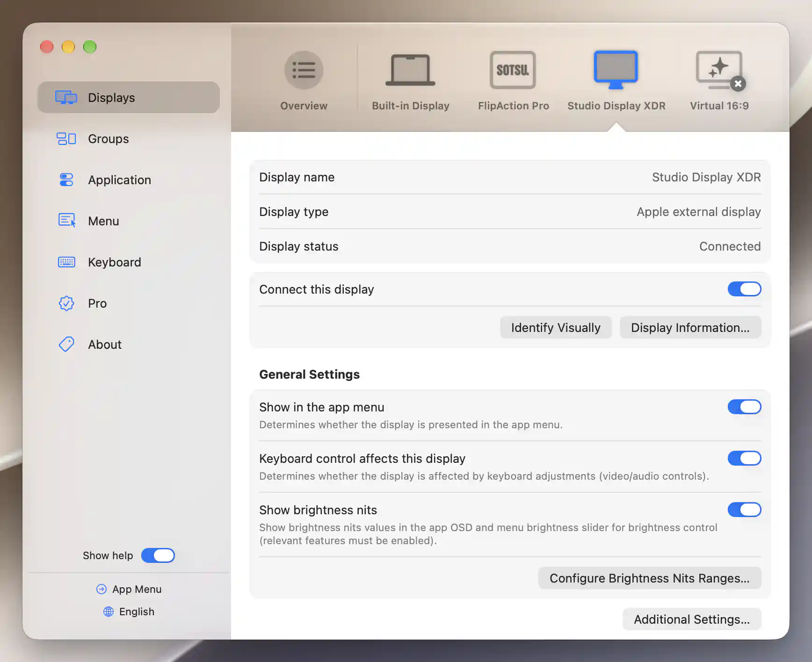Click the Groups sidebar icon

66,139
